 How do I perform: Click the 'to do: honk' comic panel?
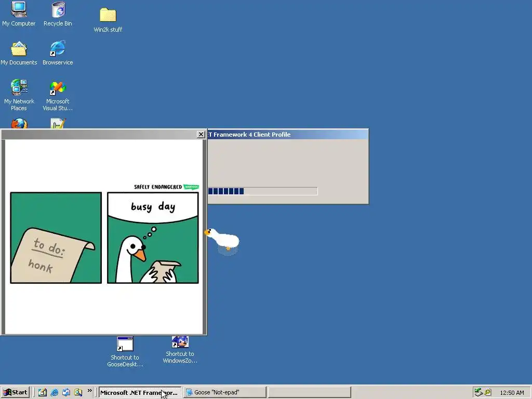(56, 237)
